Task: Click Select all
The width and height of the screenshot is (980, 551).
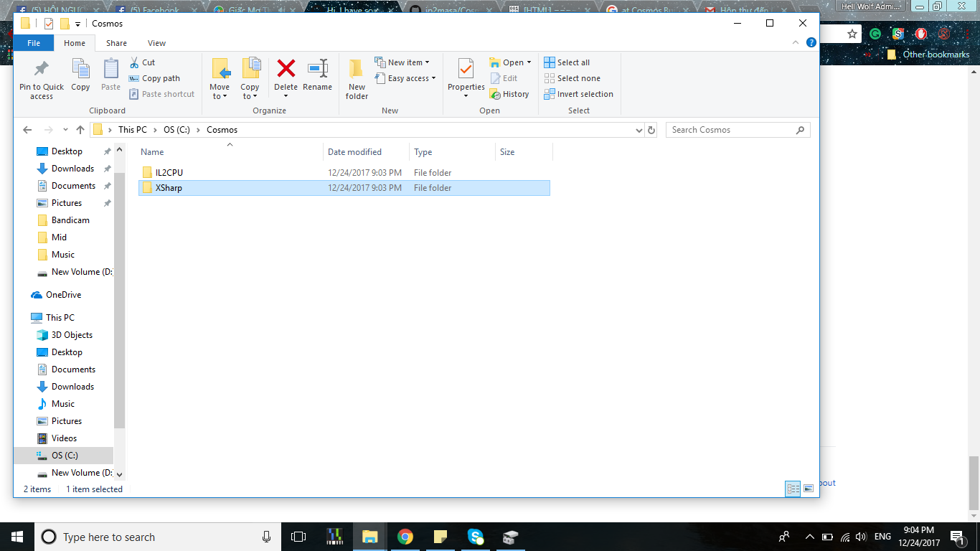Action: [567, 62]
